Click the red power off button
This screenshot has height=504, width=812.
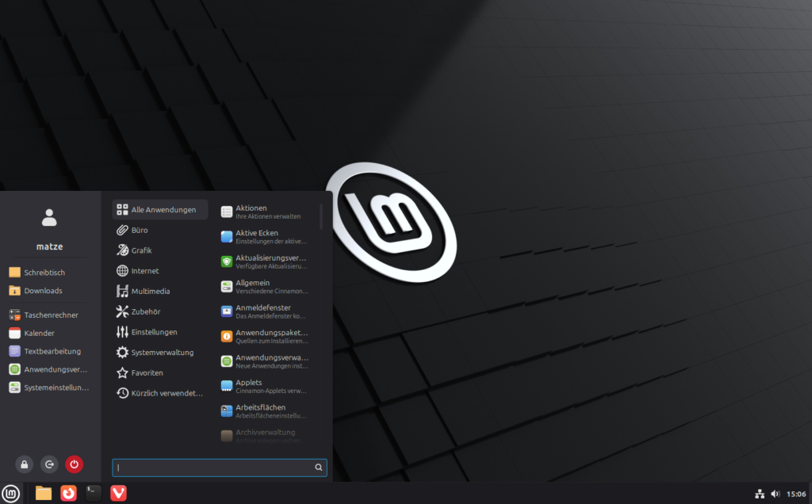click(74, 464)
